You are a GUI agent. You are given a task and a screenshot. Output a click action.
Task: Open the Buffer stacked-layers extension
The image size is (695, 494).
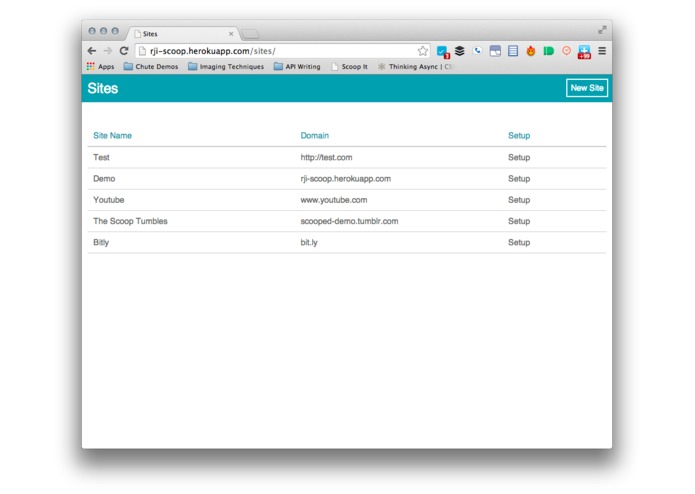coord(460,51)
